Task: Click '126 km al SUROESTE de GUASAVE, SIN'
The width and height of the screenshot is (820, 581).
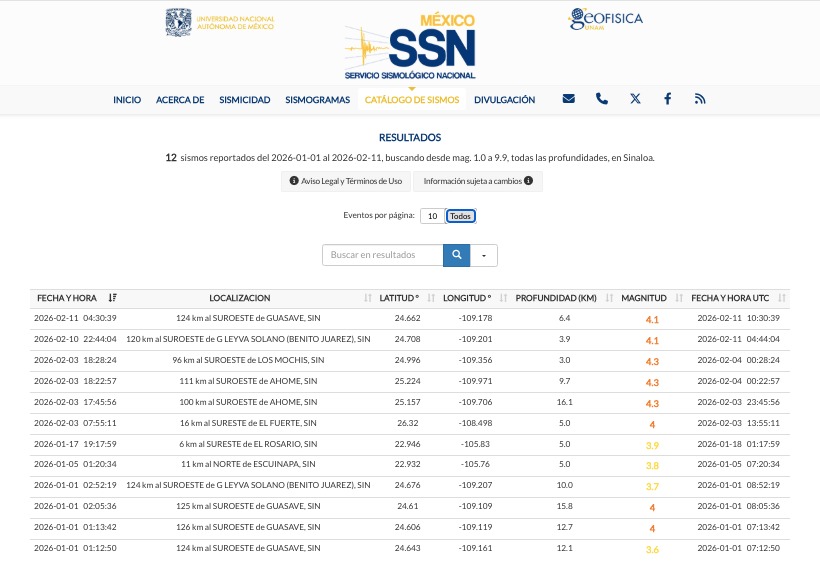Action: click(x=248, y=527)
